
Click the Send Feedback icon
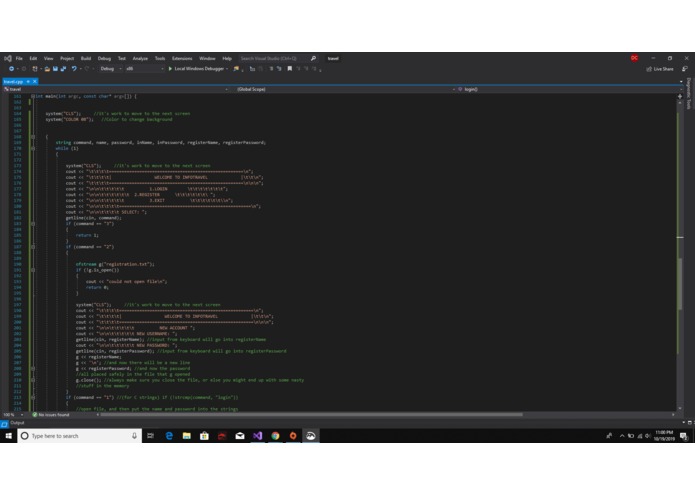[x=685, y=69]
